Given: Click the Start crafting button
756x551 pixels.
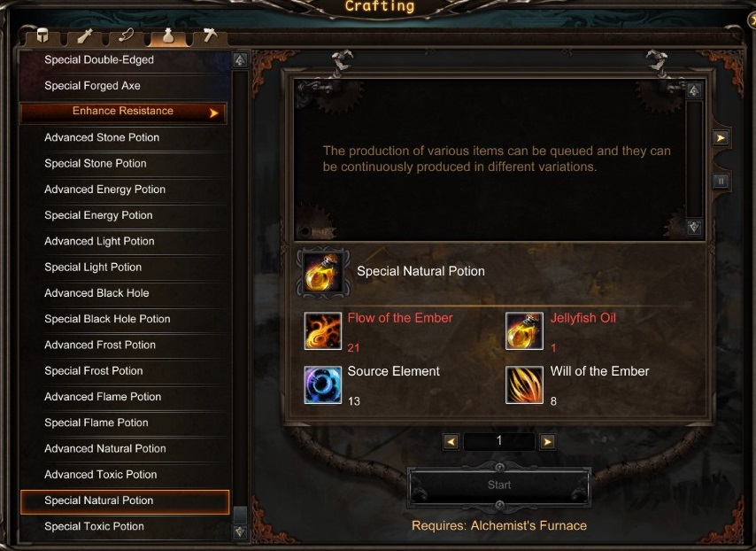Looking at the screenshot, I should point(499,485).
